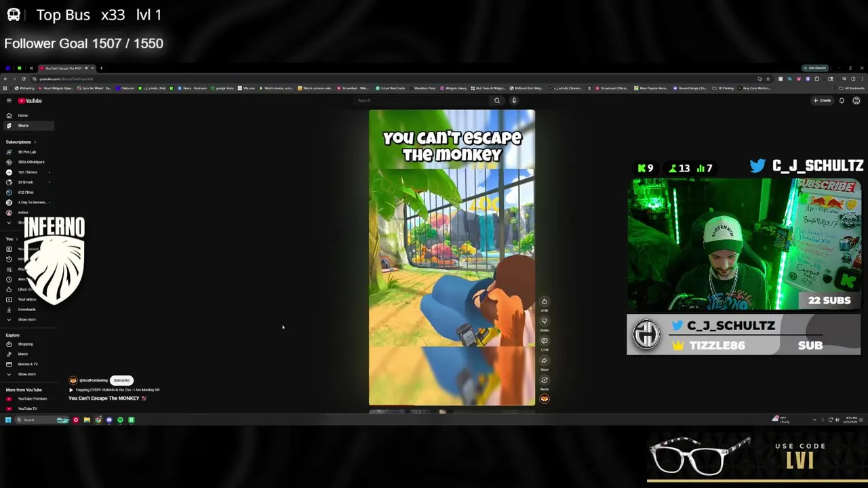
Task: Start voice search with microphone icon
Action: click(x=514, y=100)
